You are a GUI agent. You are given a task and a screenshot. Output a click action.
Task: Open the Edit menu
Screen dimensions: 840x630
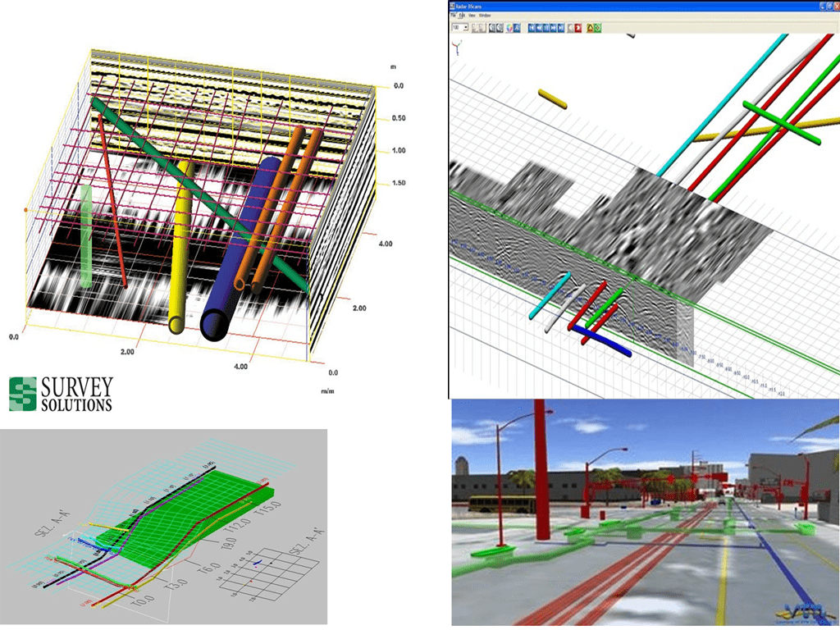[x=462, y=16]
